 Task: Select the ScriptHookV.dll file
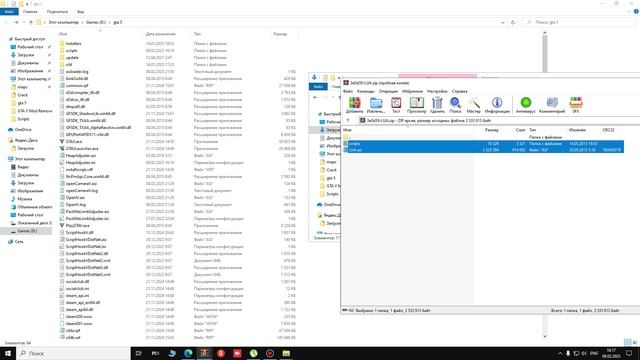(79, 233)
